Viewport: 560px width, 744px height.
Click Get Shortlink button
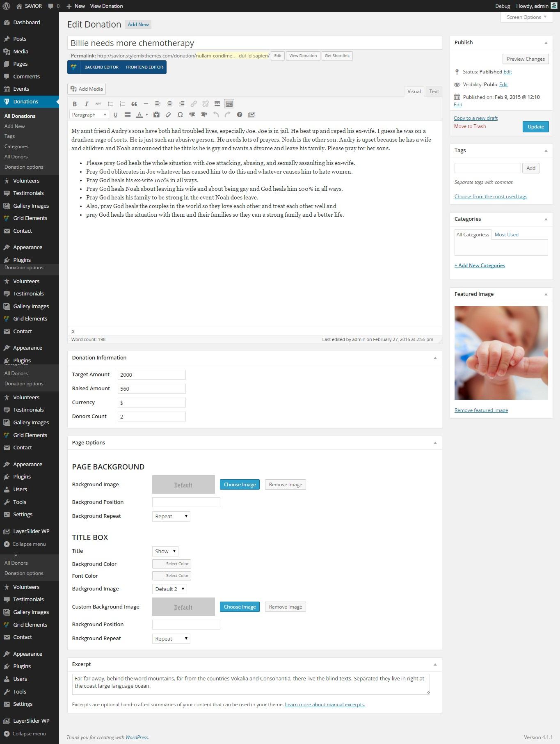point(337,56)
